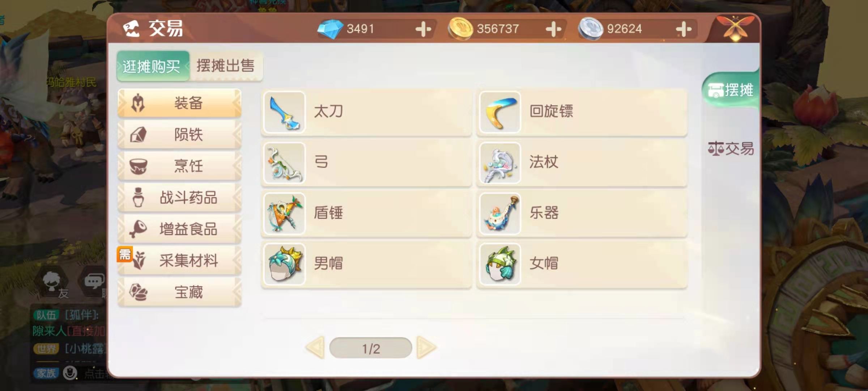Open the 回旋镖 boomerang item

(x=582, y=112)
